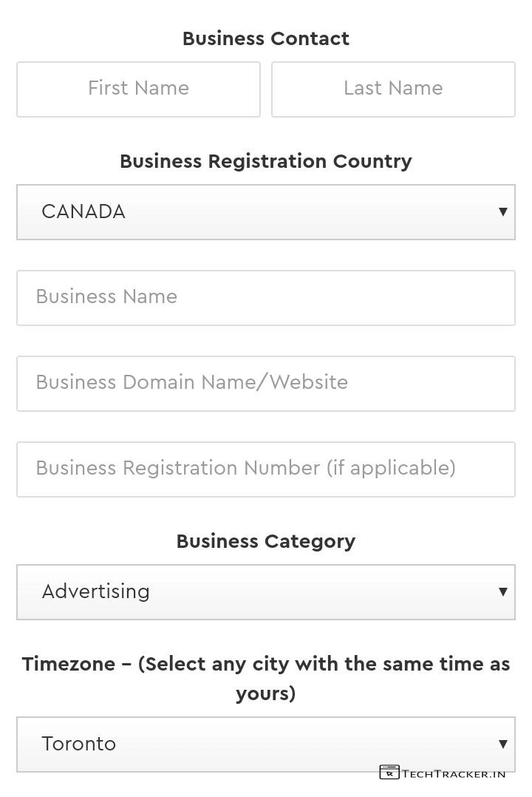Click the selected Advertising value text
Image resolution: width=532 pixels, height=797 pixels.
click(96, 592)
